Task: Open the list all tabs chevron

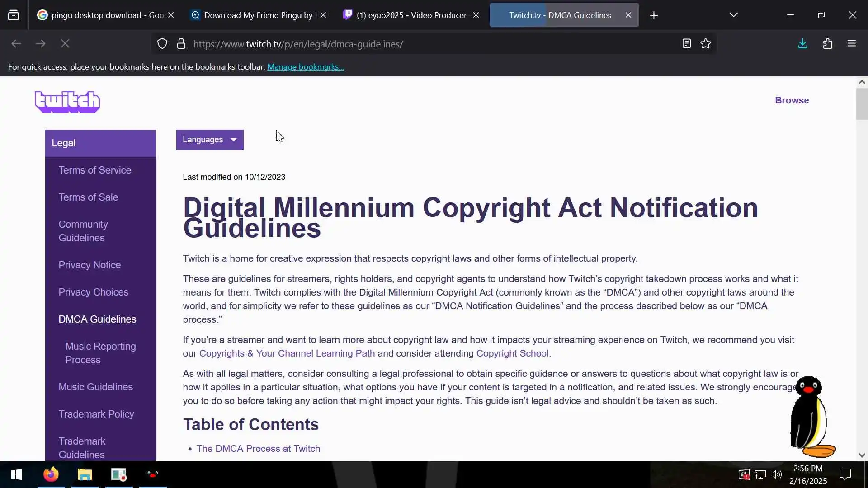Action: 734,15
